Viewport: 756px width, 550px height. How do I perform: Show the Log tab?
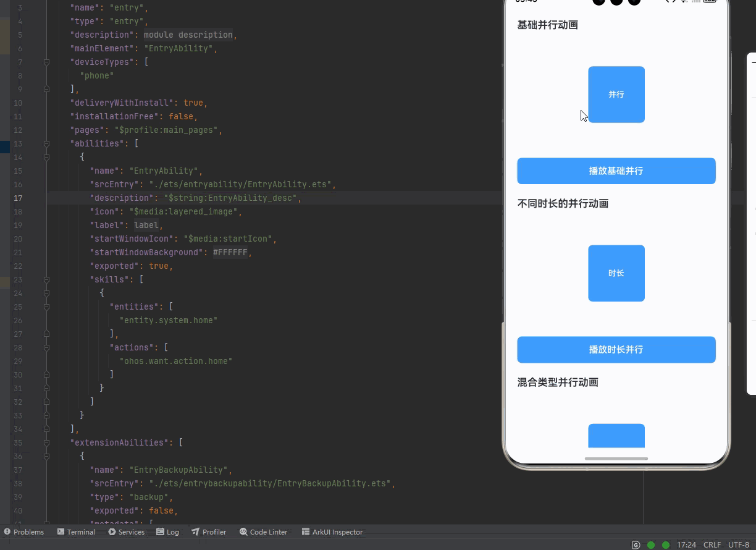168,531
